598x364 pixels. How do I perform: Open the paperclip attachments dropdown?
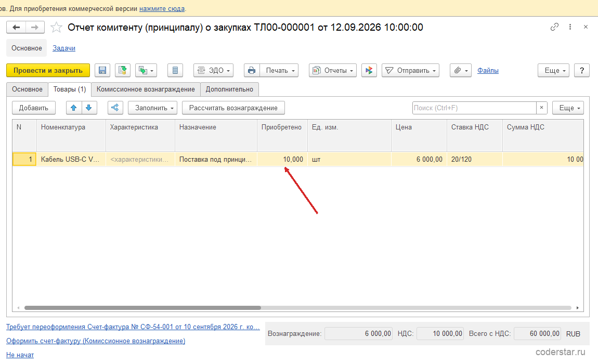[461, 71]
